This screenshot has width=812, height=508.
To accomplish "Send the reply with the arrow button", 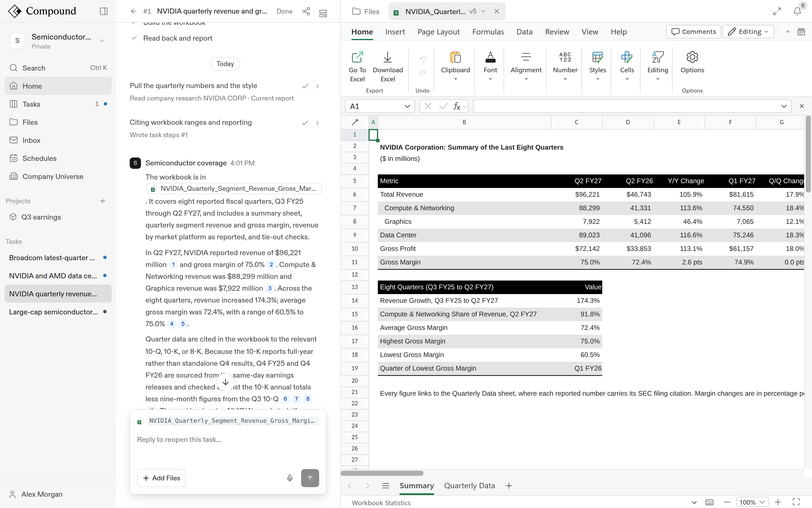I will click(x=310, y=478).
